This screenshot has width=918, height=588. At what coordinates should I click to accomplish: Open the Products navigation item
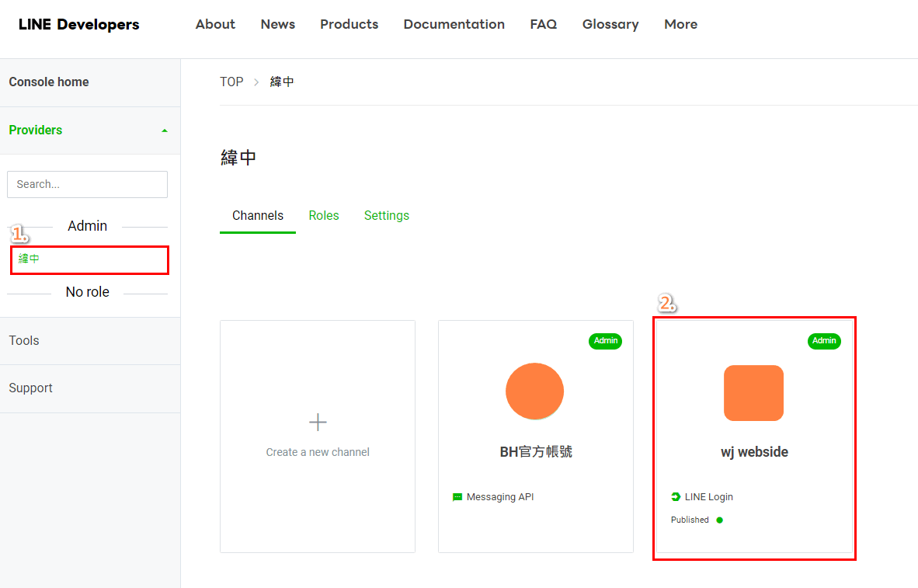pos(349,24)
